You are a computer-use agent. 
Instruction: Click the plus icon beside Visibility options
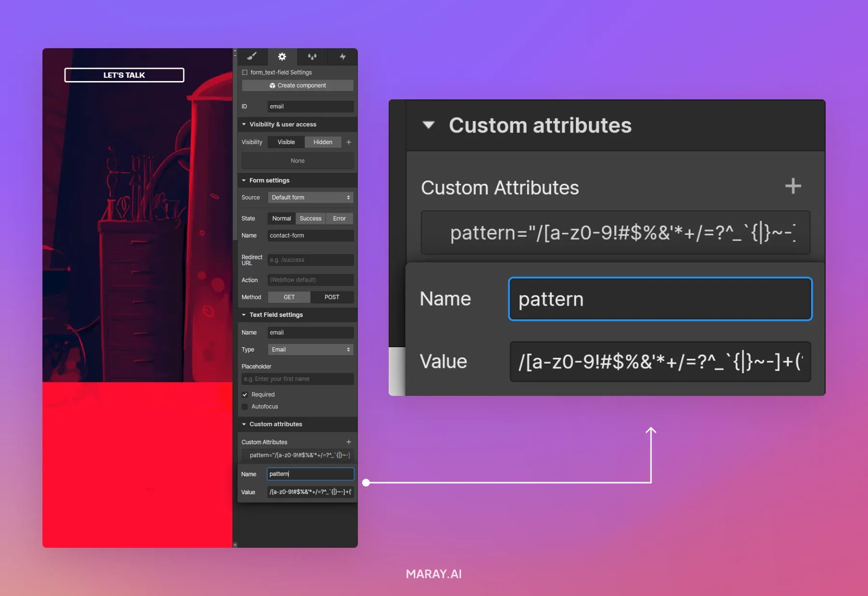[x=349, y=142]
